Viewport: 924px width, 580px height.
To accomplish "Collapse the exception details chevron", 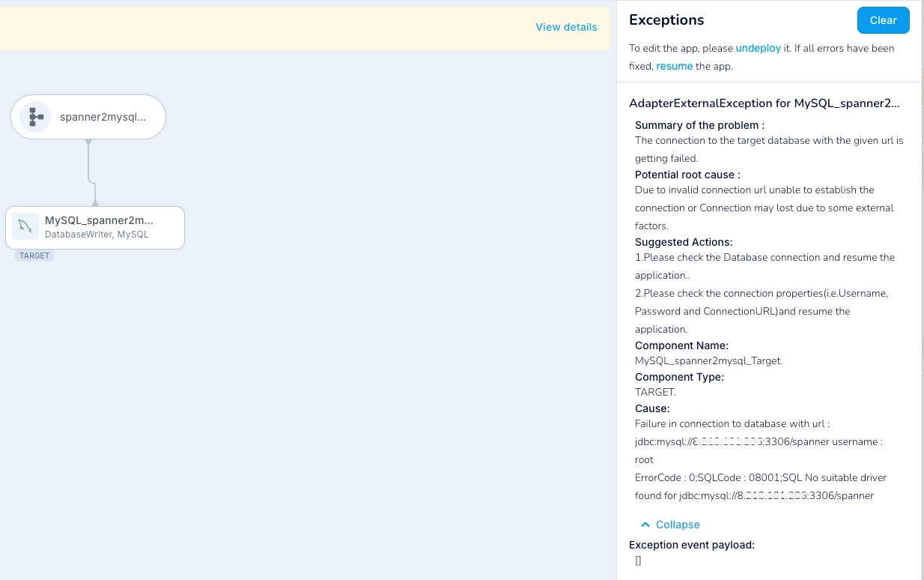I will (x=645, y=525).
